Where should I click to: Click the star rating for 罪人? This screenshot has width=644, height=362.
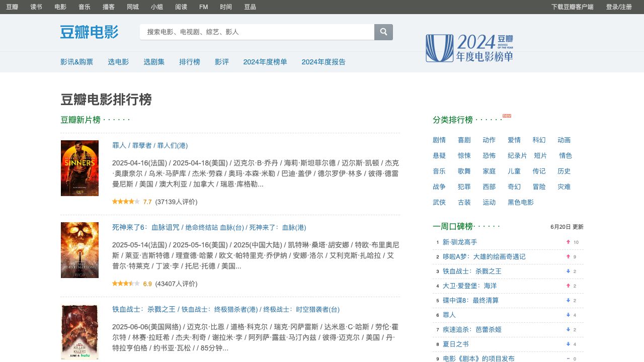(126, 202)
